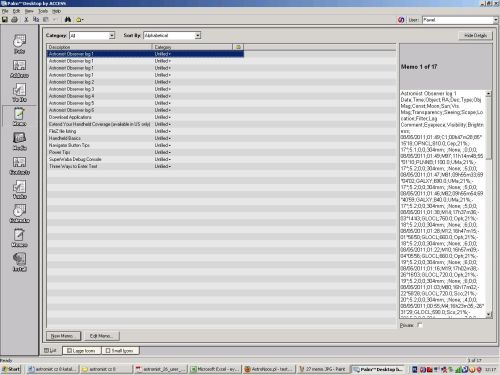
Task: Switch to the Large Icons tab
Action: coord(81,351)
